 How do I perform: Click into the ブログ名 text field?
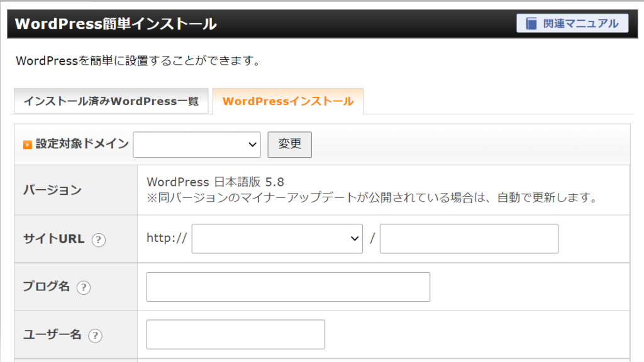click(x=288, y=287)
